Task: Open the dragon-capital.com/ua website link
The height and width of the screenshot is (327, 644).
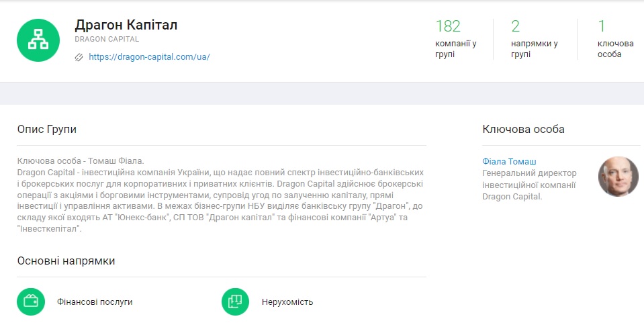Action: click(x=149, y=57)
